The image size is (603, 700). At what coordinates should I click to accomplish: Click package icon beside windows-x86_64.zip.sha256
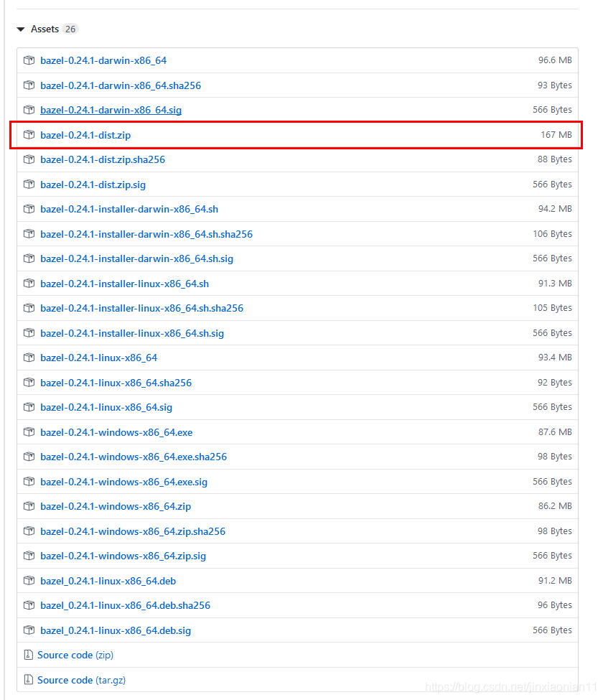(29, 531)
